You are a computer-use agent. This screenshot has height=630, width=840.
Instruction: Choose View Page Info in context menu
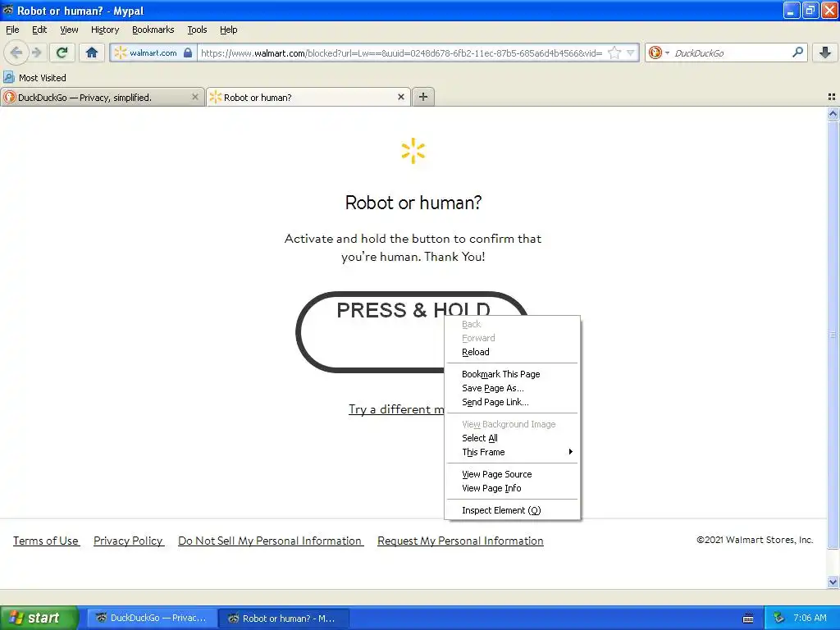click(x=513, y=488)
